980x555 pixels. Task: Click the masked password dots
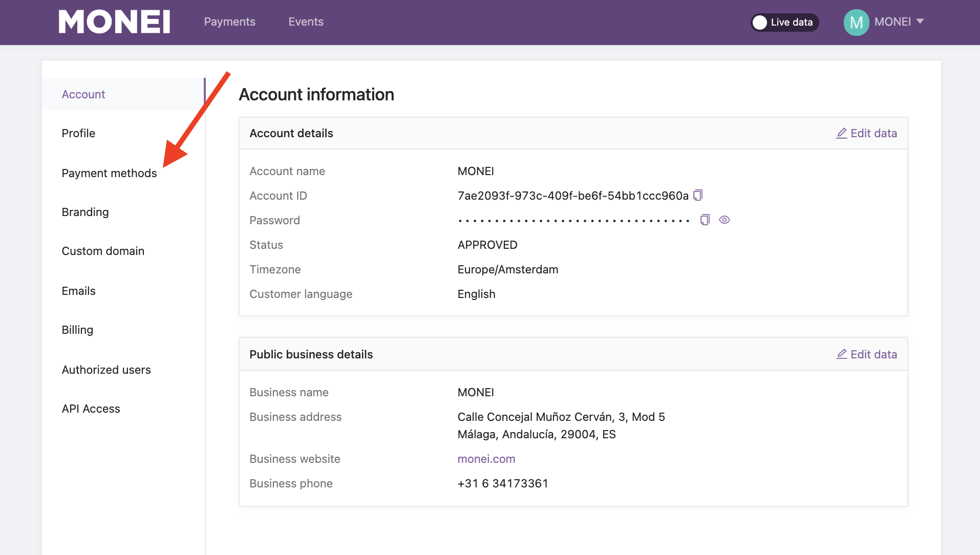pos(574,221)
